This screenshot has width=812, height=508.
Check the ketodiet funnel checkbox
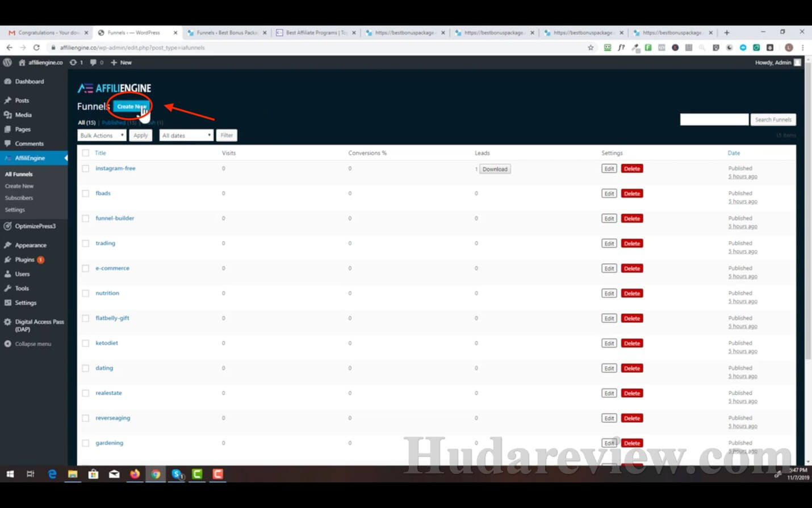86,344
